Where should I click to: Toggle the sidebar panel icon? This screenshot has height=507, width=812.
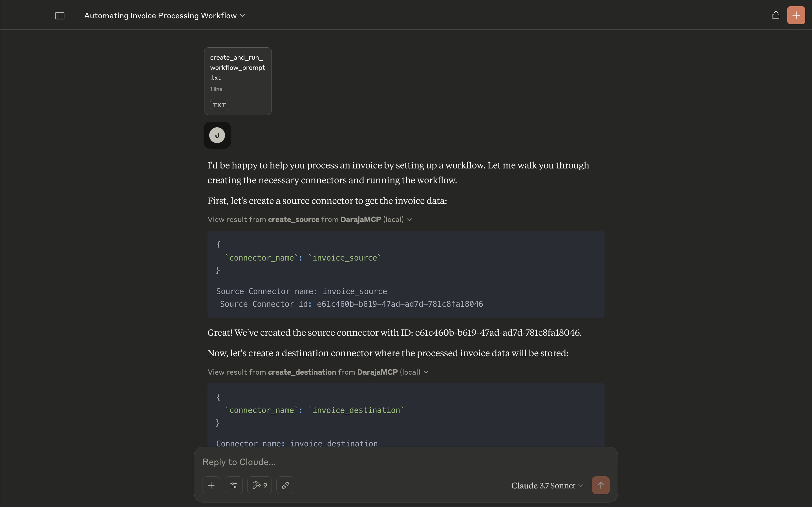tap(60, 16)
